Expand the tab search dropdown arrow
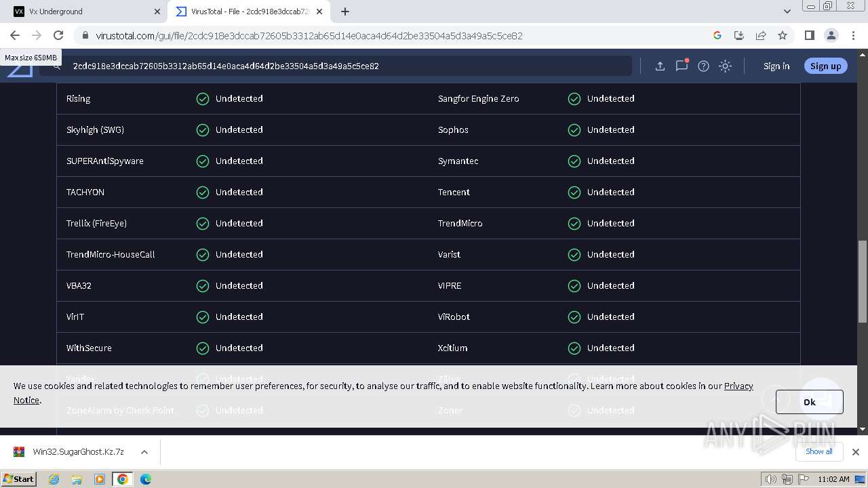Viewport: 868px width, 488px height. click(x=787, y=12)
